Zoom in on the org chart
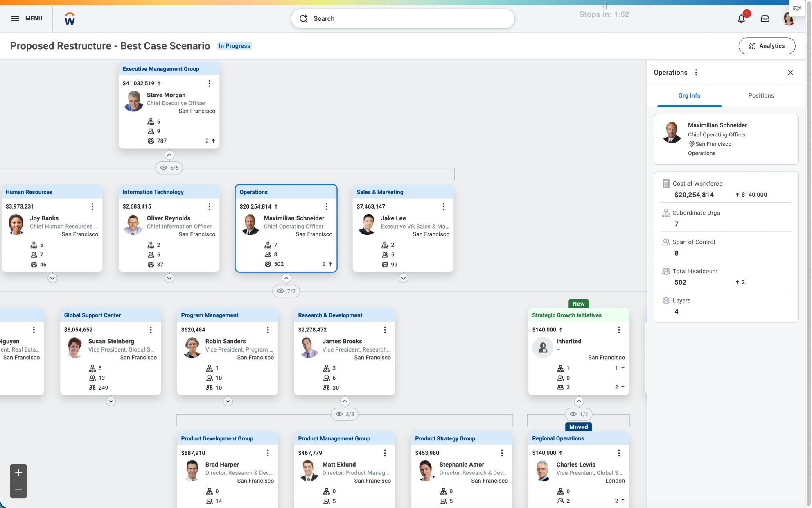Viewport: 812px width, 508px height. point(18,472)
